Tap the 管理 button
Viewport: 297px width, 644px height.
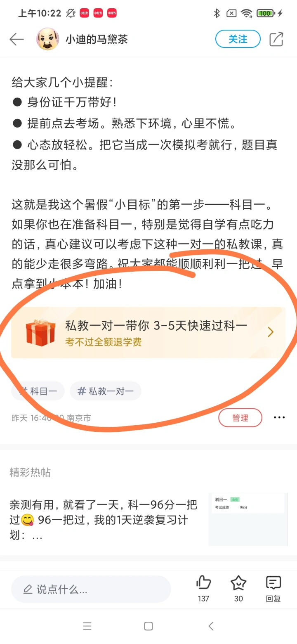[x=240, y=417]
